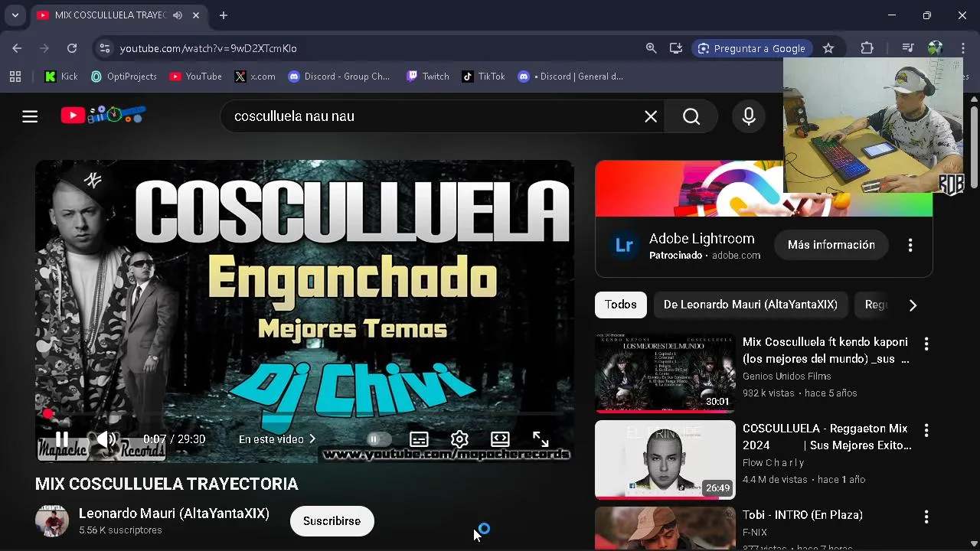The width and height of the screenshot is (980, 551).
Task: Open Chrome three-dot menu
Action: [962, 48]
